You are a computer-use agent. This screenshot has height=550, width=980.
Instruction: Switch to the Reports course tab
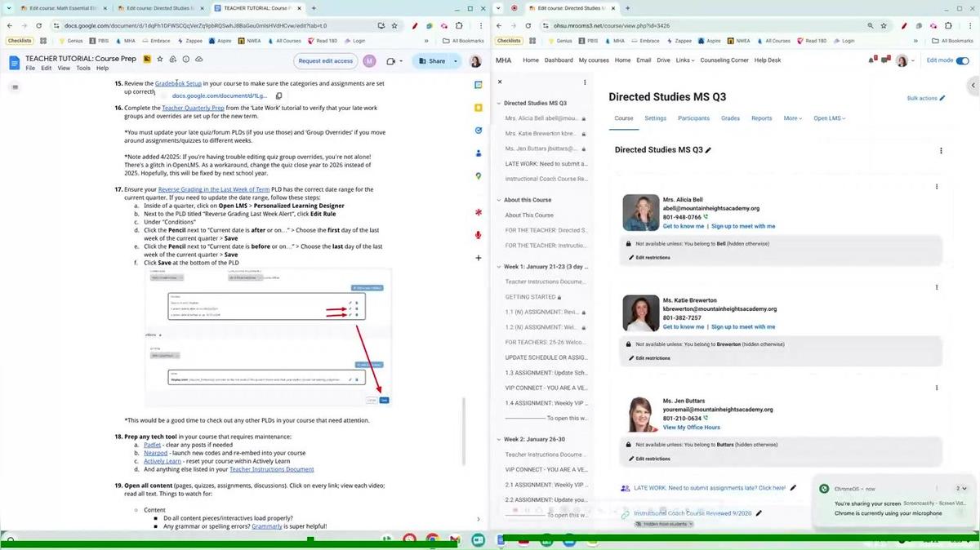(x=761, y=118)
